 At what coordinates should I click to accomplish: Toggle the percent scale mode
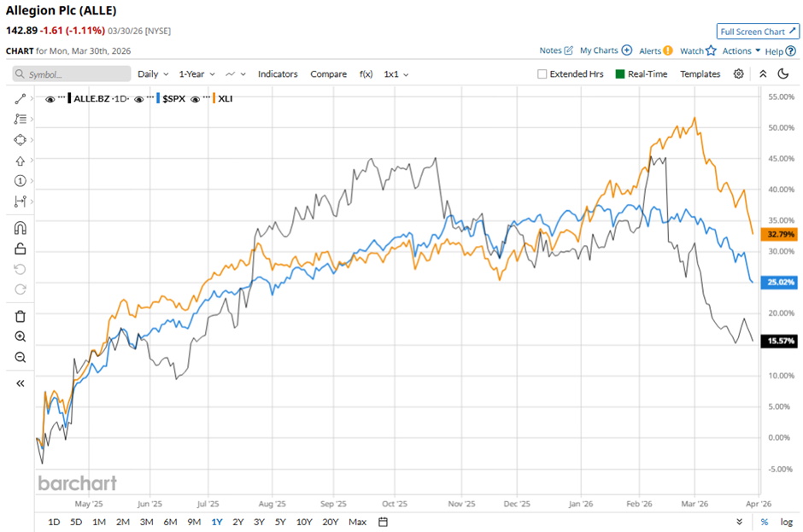pos(765,522)
